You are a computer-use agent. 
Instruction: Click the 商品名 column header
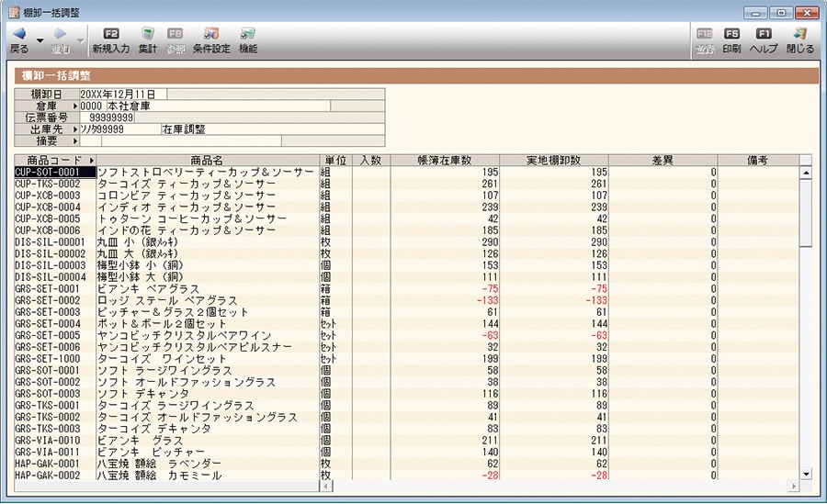pos(208,161)
